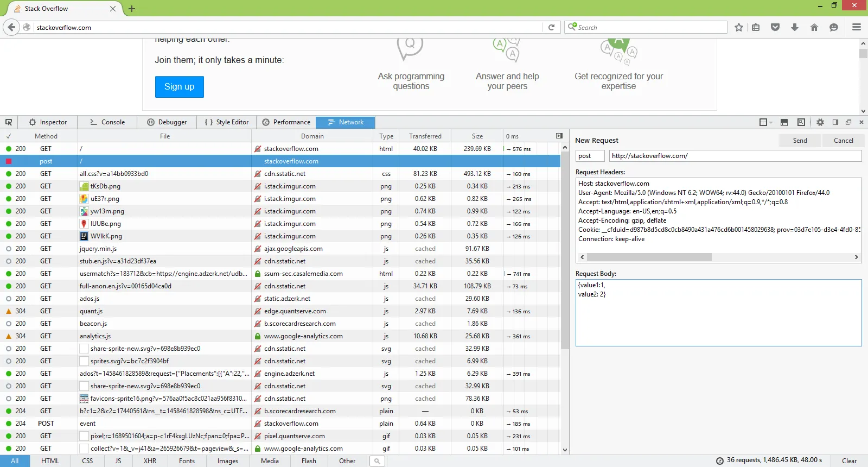Open a new browser tab
The width and height of the screenshot is (868, 467).
(132, 9)
